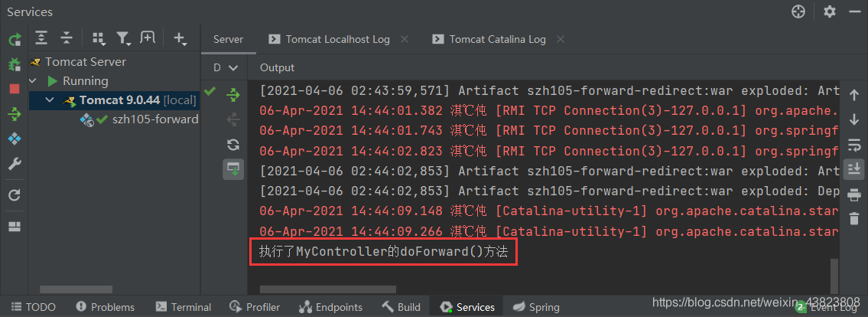This screenshot has height=317, width=868.
Task: Expand the D dropdown next to Output
Action: 226,67
